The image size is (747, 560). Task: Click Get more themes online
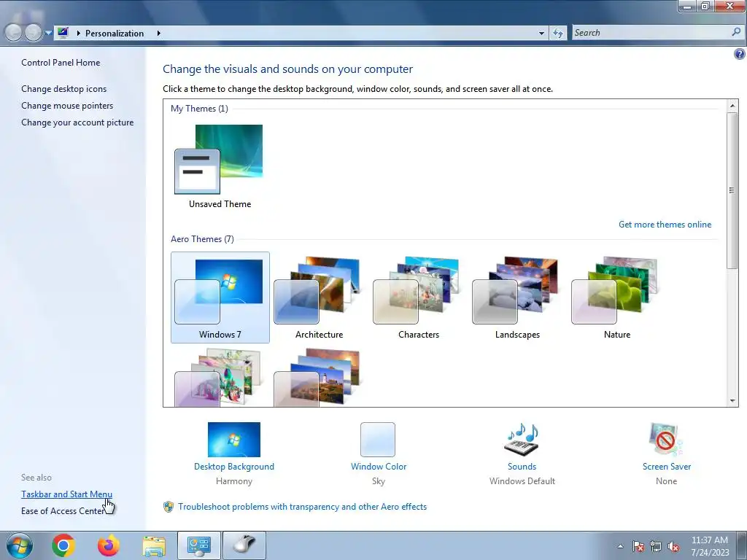(665, 225)
